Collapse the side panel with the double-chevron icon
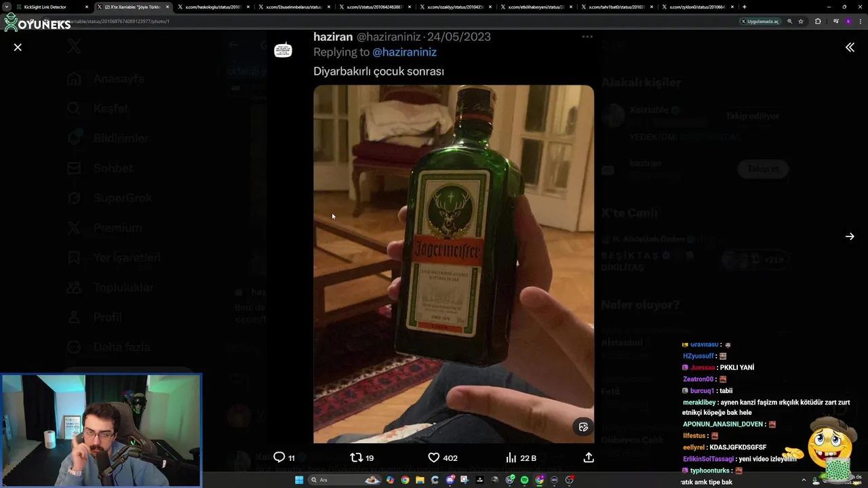868x488 pixels. pyautogui.click(x=850, y=47)
